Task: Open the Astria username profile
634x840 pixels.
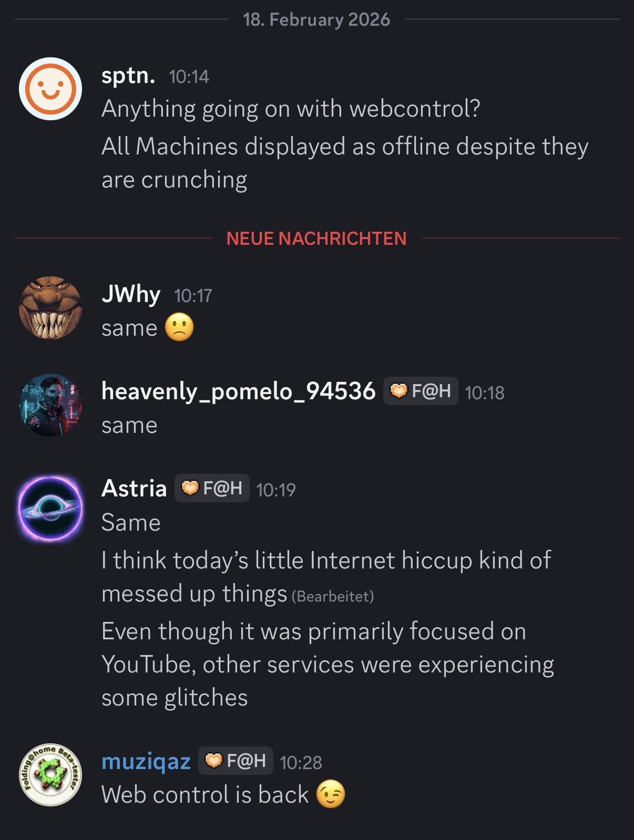Action: point(134,488)
